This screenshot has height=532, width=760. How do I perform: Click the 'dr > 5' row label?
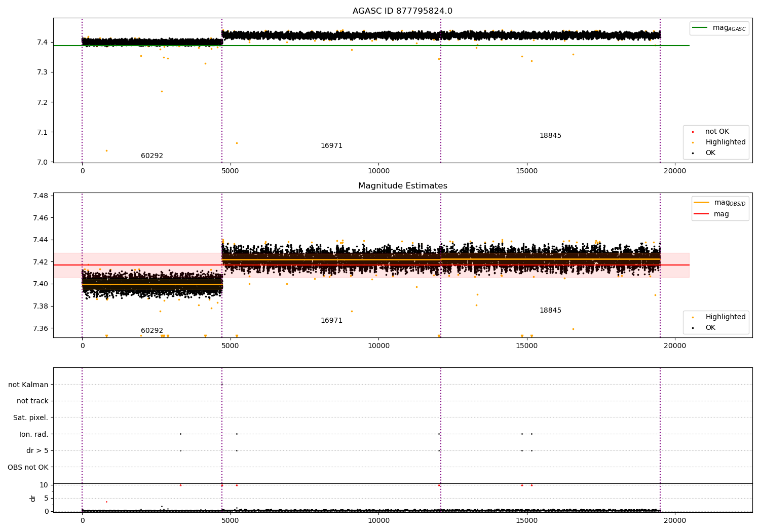click(x=37, y=451)
